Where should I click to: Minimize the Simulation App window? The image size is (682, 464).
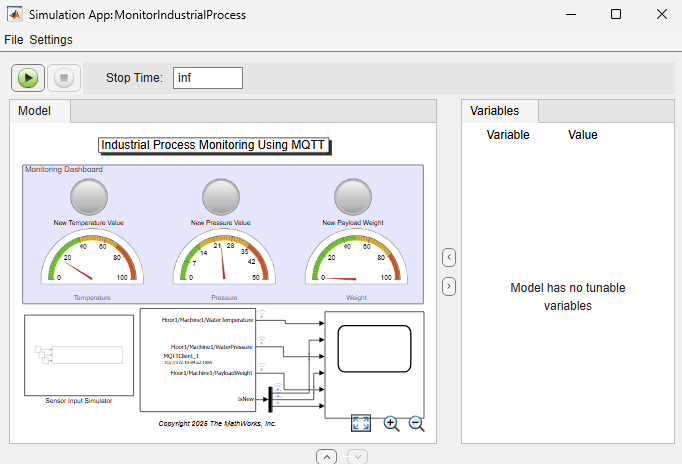[571, 14]
